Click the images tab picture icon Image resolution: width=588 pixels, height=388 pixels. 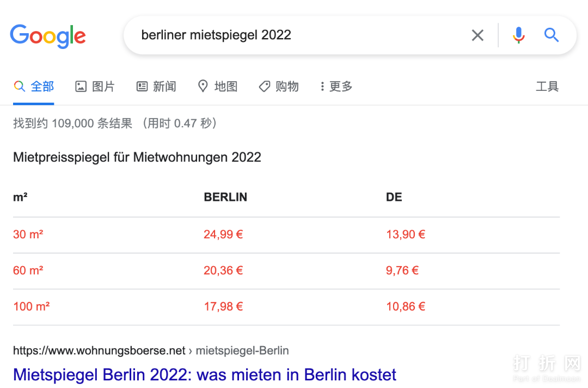(x=81, y=86)
